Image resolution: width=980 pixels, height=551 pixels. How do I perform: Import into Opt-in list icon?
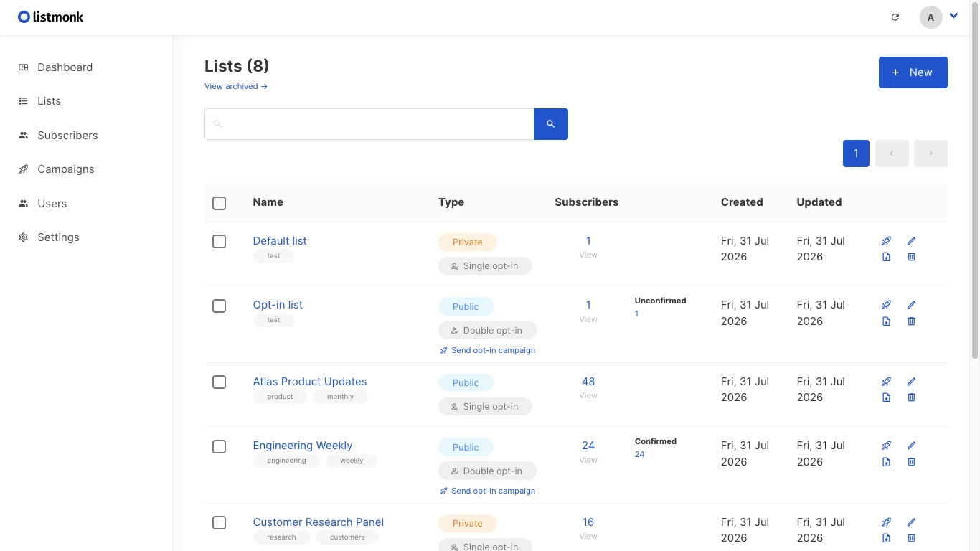[x=887, y=321]
